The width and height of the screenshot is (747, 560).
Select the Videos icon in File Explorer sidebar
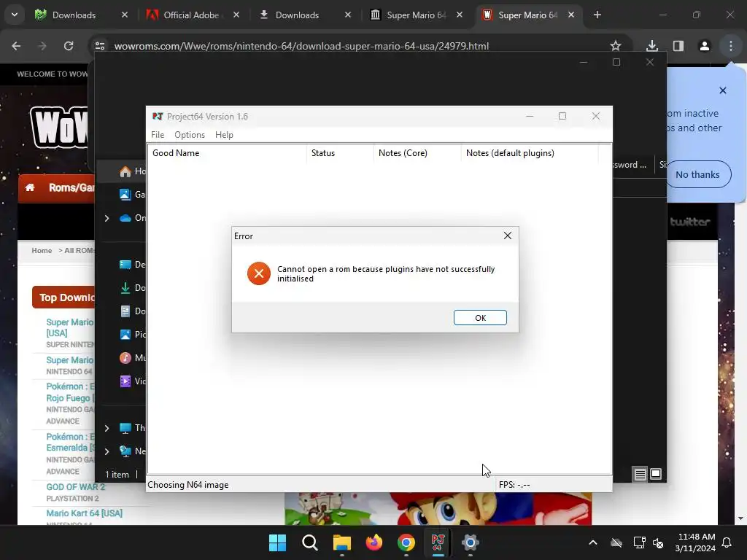pos(125,381)
